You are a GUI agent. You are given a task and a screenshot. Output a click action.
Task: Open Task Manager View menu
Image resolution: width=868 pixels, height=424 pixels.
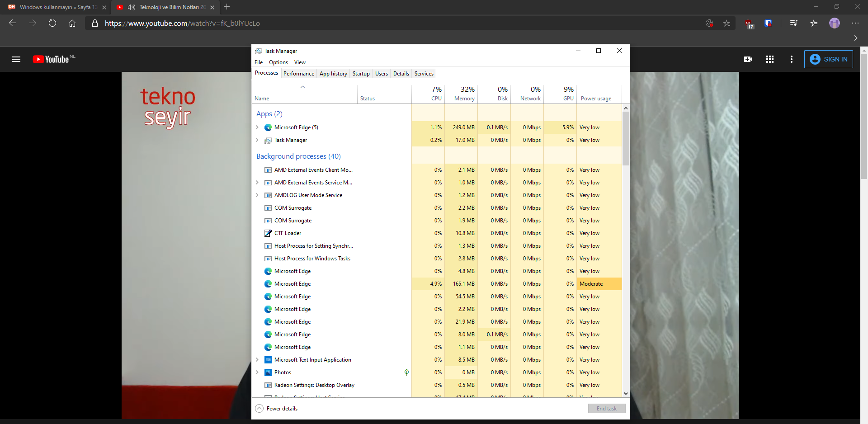(300, 62)
